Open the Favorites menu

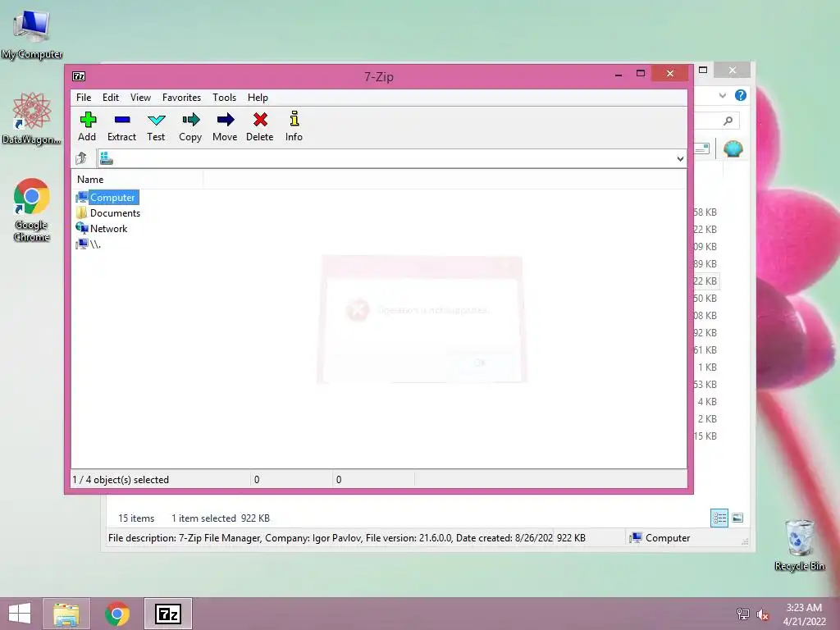(x=181, y=98)
